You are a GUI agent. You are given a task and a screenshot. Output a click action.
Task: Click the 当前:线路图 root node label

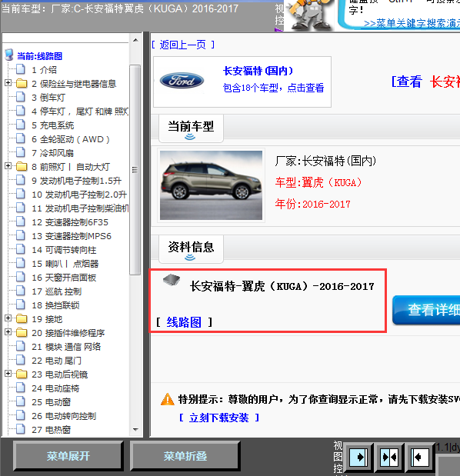tap(39, 56)
